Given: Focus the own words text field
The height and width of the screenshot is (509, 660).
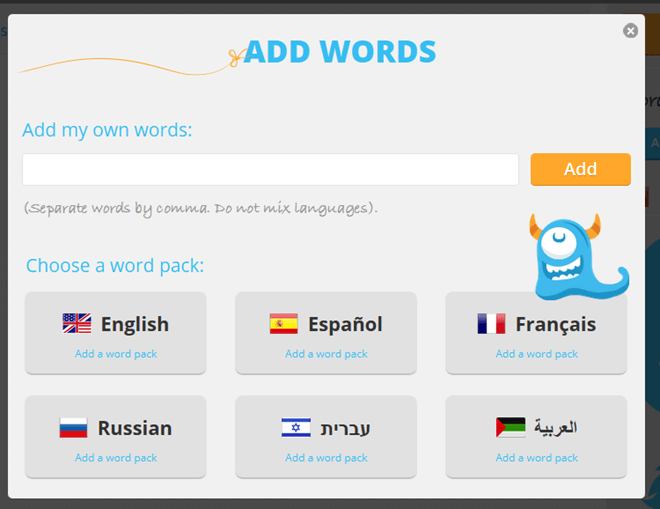Looking at the screenshot, I should (270, 170).
